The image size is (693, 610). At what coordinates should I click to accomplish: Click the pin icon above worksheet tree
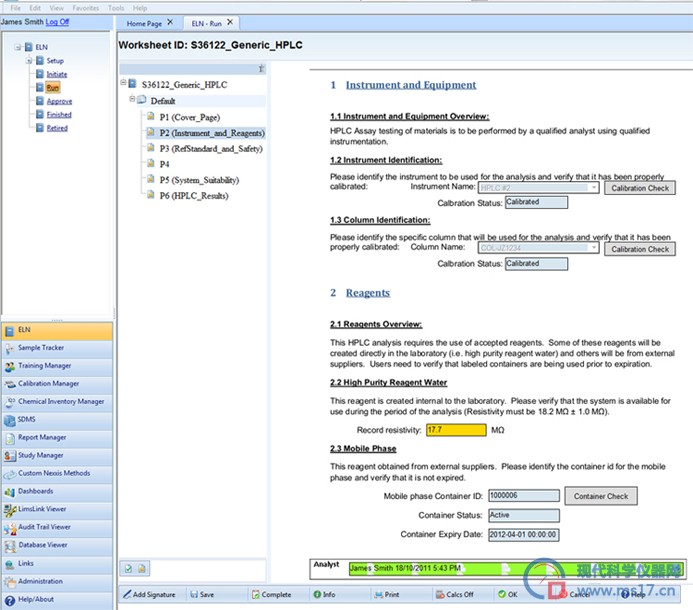point(261,69)
